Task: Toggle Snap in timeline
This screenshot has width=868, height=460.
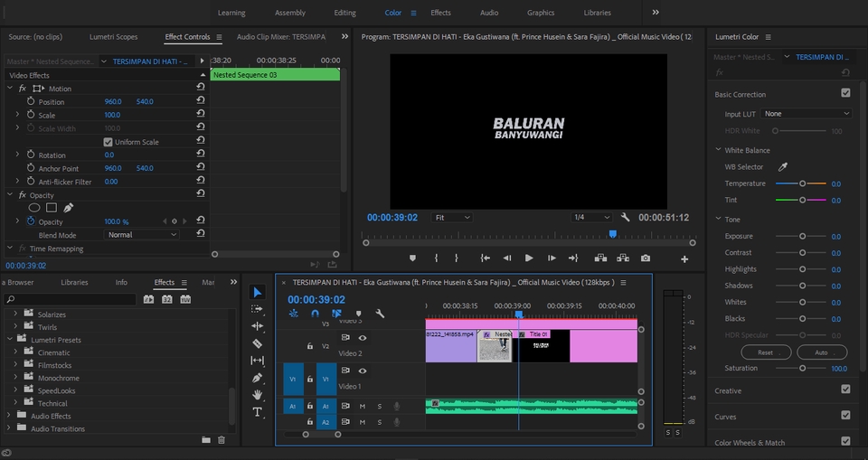Action: [x=315, y=314]
